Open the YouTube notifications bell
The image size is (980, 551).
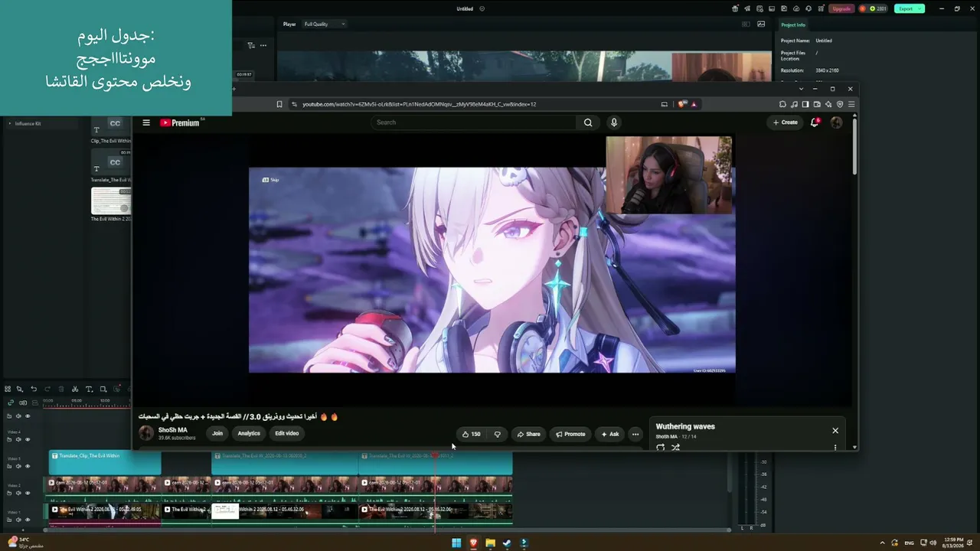(815, 122)
